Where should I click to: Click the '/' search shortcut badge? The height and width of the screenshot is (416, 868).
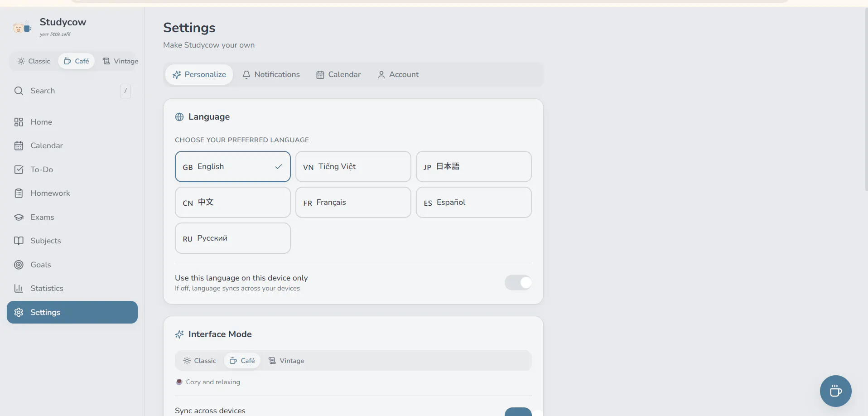(125, 91)
